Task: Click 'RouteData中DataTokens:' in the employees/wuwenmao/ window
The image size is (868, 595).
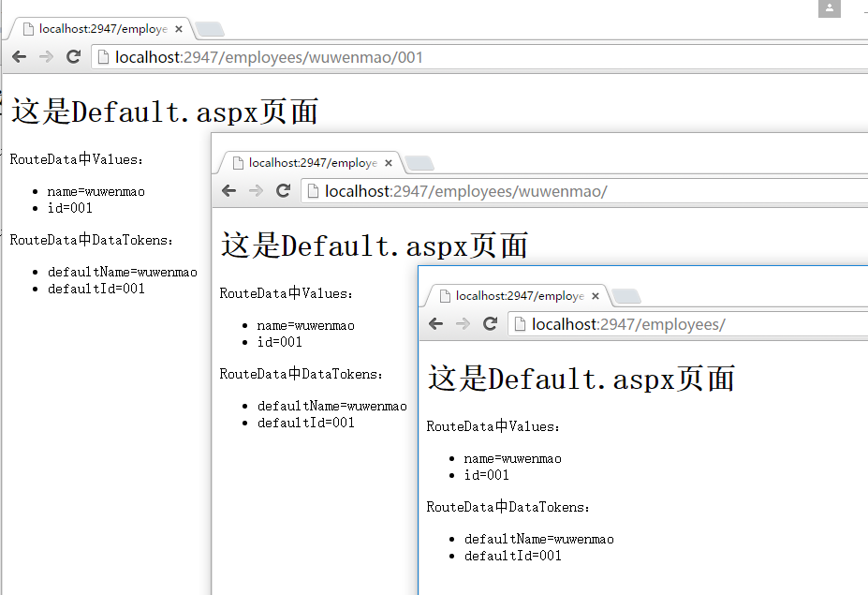Action: point(302,374)
